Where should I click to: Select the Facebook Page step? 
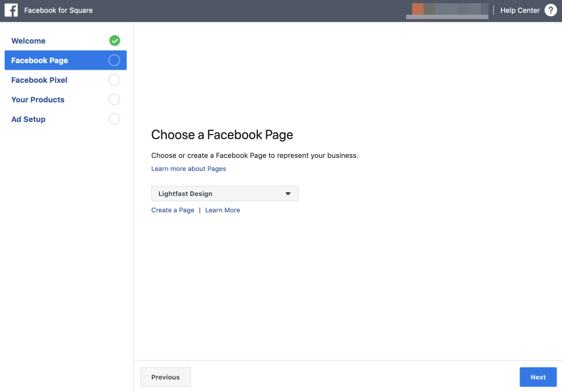[65, 60]
